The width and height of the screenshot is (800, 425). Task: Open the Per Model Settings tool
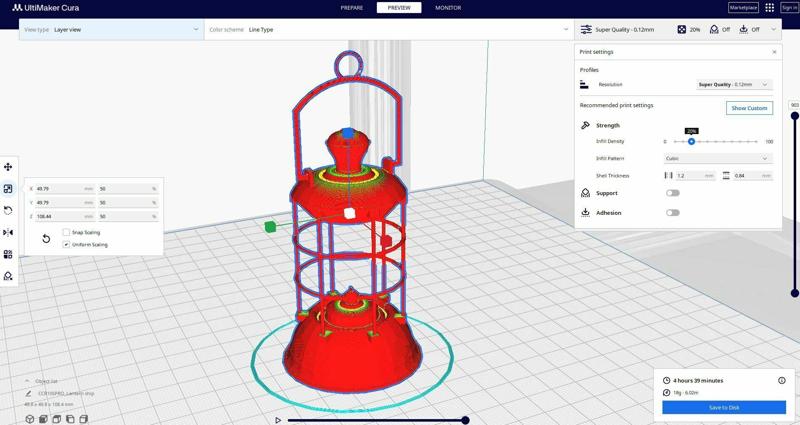tap(8, 254)
